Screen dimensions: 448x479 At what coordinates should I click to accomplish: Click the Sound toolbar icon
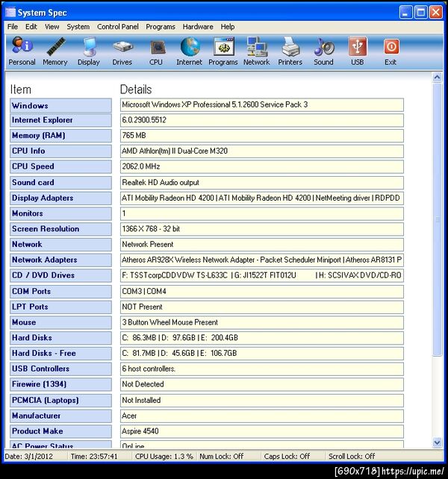coord(323,51)
